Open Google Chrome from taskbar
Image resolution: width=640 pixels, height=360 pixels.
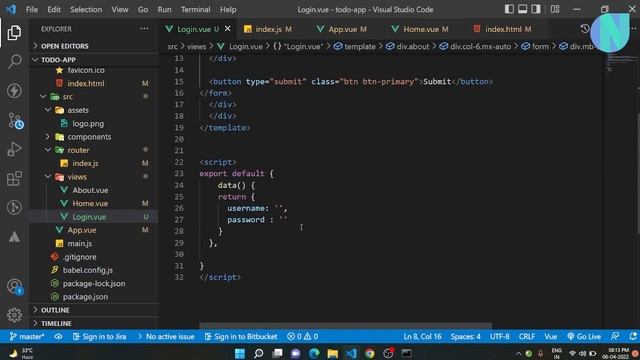pos(369,353)
